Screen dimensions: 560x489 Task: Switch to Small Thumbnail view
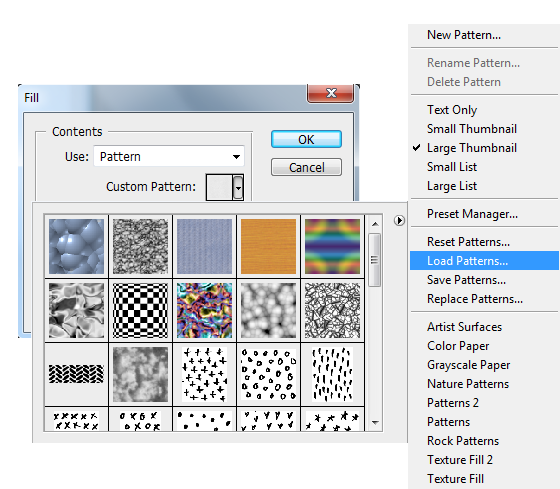pyautogui.click(x=471, y=129)
